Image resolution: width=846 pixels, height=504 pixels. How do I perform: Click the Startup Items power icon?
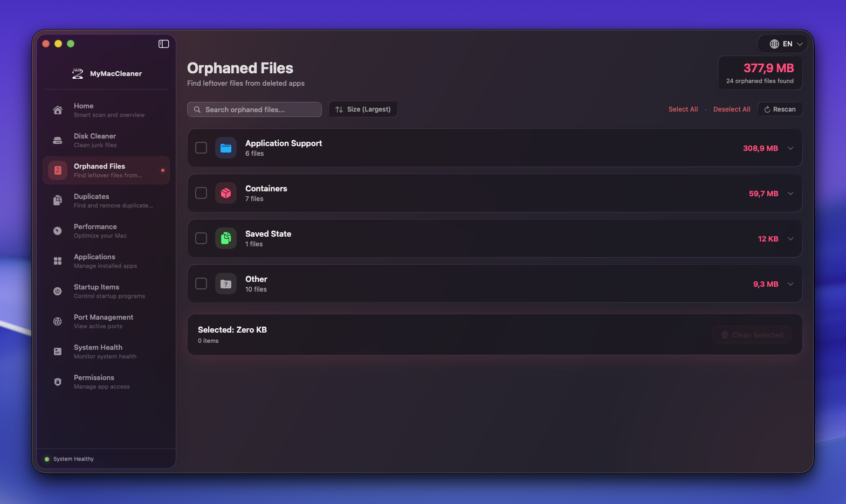click(58, 291)
